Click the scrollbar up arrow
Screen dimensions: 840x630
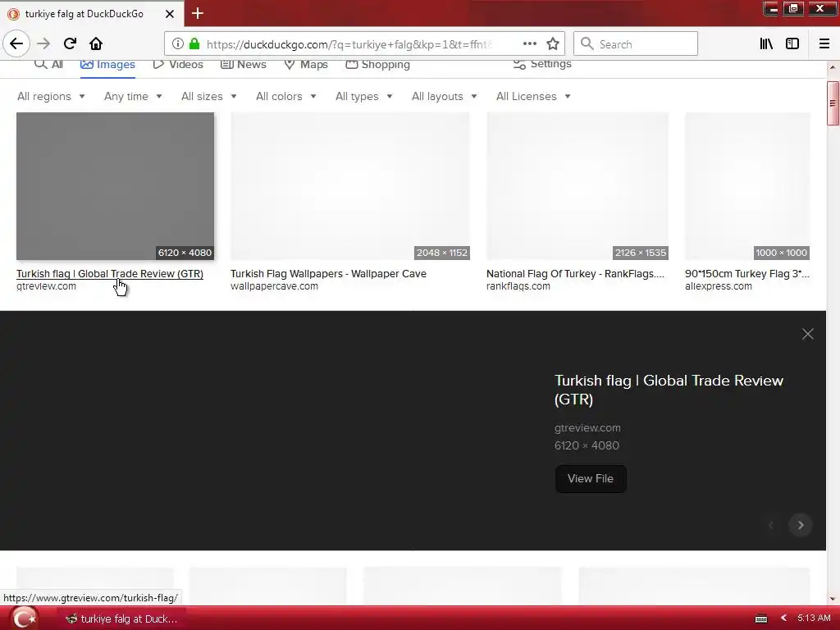(x=833, y=67)
